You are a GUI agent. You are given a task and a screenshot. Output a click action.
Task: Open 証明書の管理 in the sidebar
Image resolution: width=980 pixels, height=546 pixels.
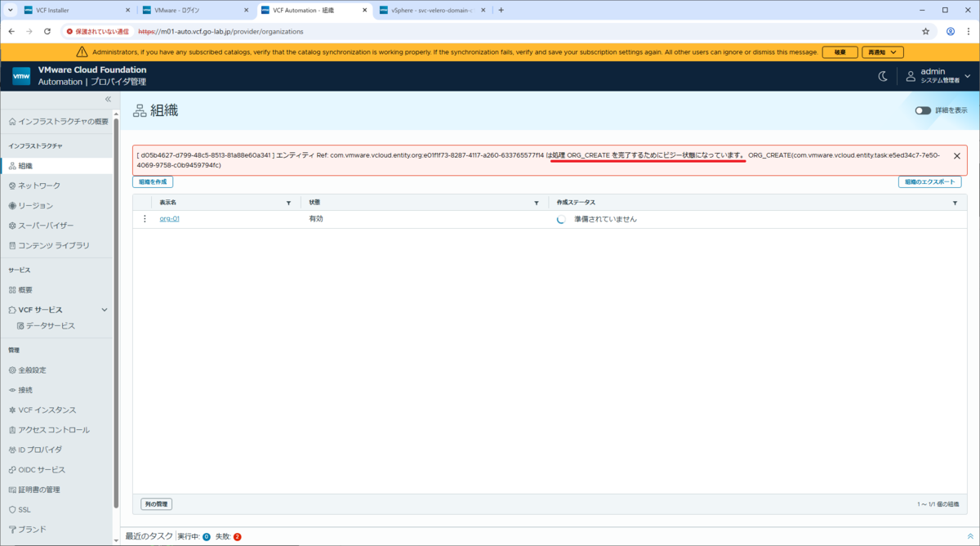click(34, 490)
